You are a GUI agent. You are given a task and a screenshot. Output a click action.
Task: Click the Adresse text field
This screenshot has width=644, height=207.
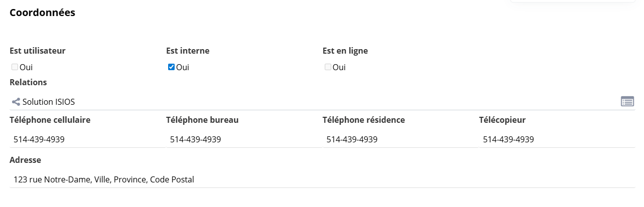click(x=322, y=179)
